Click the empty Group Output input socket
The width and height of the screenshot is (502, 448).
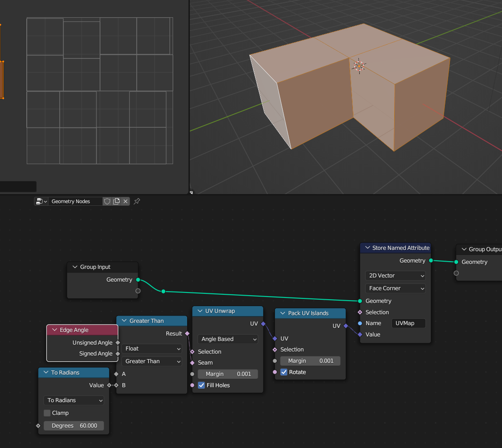click(x=456, y=273)
